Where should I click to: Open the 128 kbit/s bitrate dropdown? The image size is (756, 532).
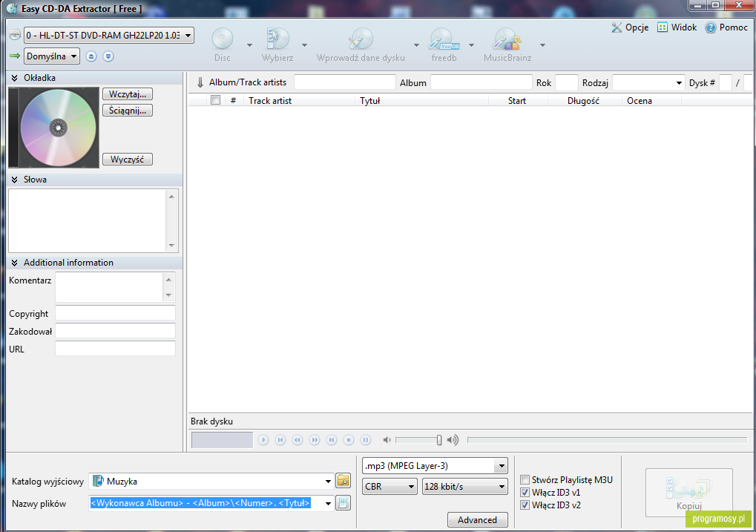464,486
